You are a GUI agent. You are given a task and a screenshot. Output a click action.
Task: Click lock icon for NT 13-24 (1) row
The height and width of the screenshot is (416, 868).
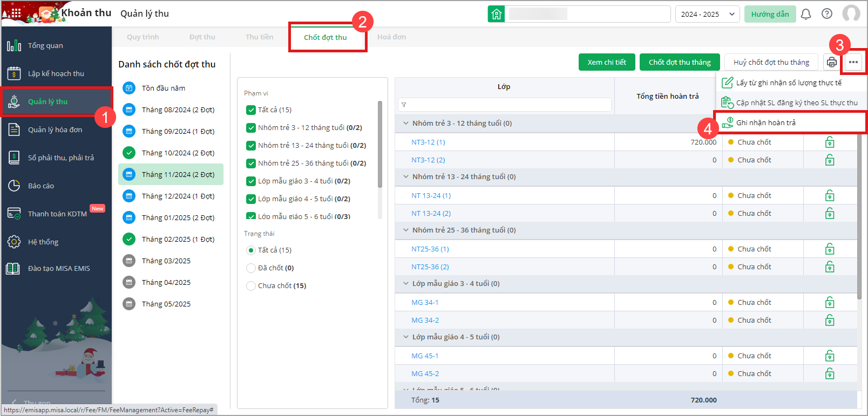click(x=830, y=195)
